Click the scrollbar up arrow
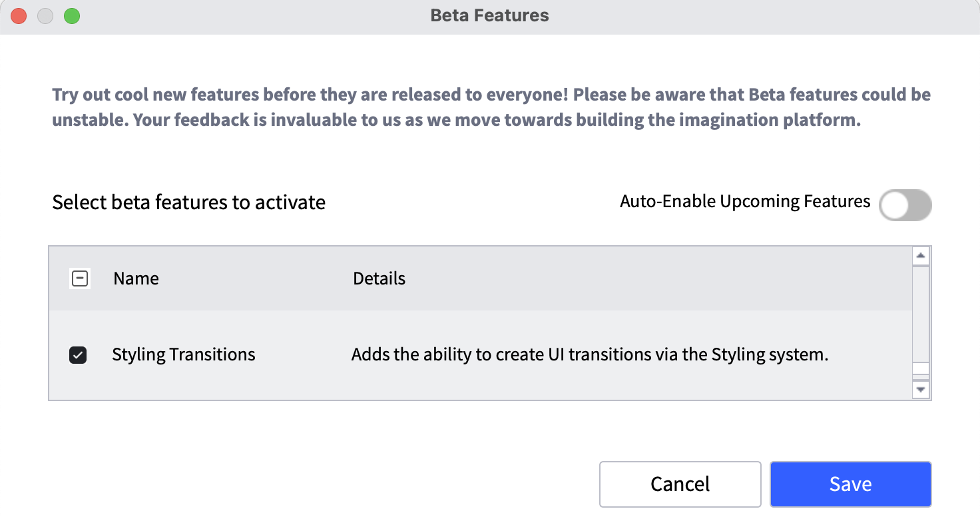 pyautogui.click(x=921, y=256)
